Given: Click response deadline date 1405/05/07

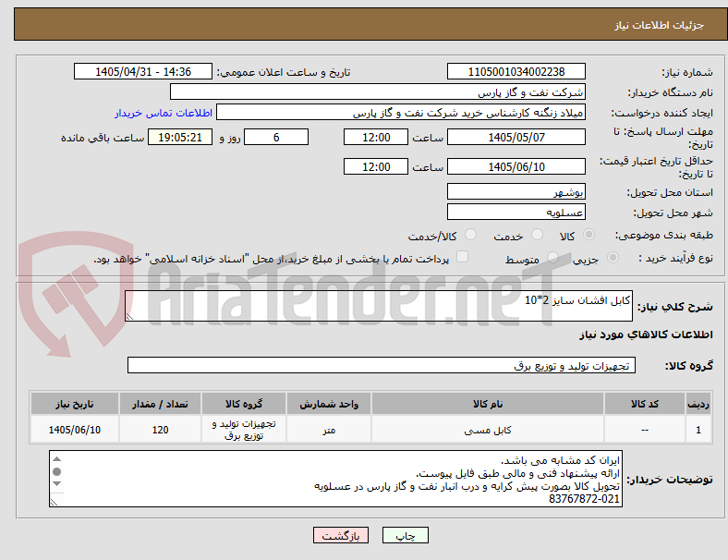Looking at the screenshot, I should click(x=516, y=137).
